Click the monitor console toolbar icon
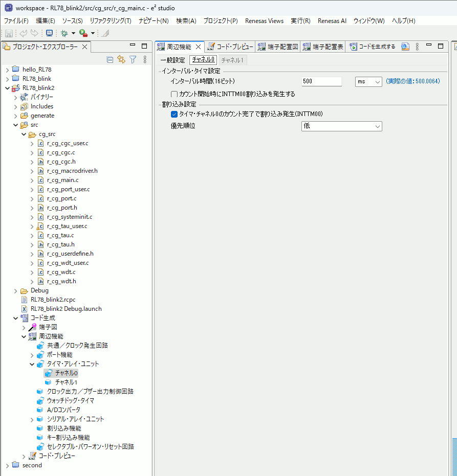457x476 pixels. click(49, 33)
